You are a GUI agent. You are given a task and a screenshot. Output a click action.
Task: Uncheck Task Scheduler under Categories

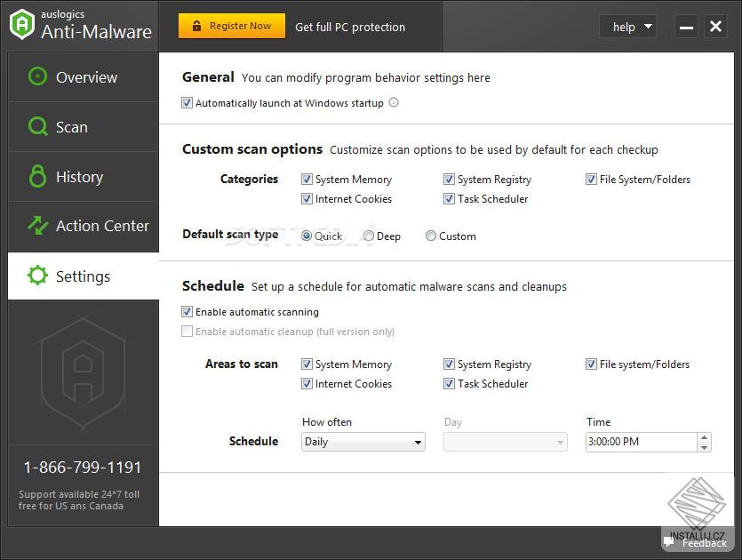point(449,198)
